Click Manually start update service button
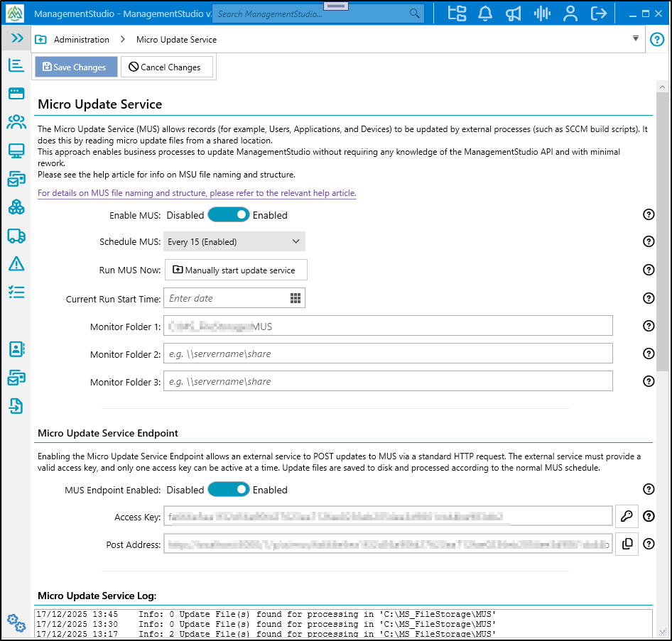The width and height of the screenshot is (672, 641). (236, 270)
